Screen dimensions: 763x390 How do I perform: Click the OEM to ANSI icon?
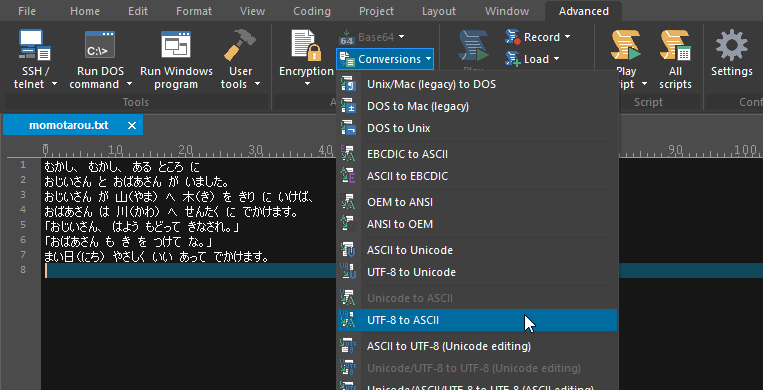349,202
